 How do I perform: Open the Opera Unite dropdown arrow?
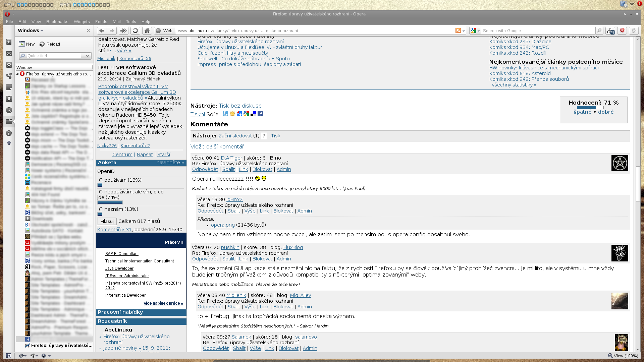tap(37, 356)
